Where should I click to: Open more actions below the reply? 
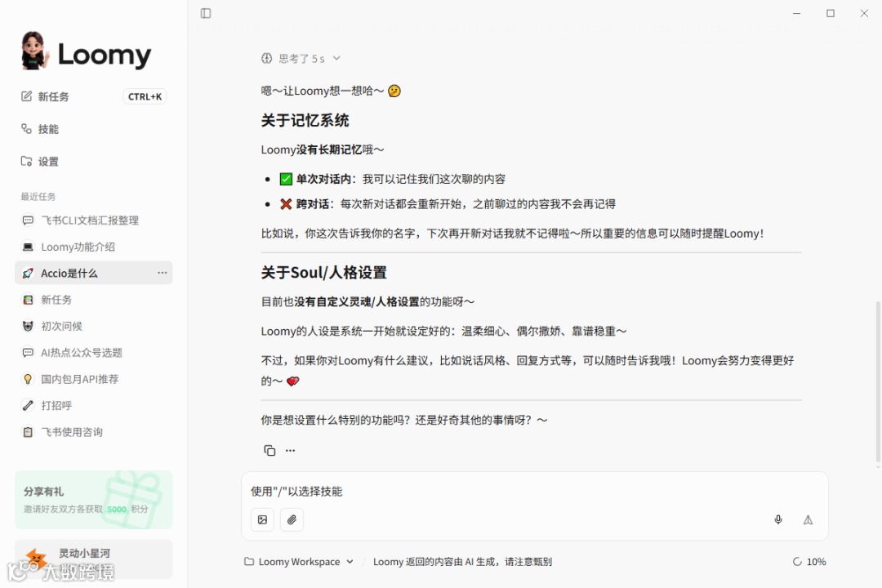click(290, 450)
